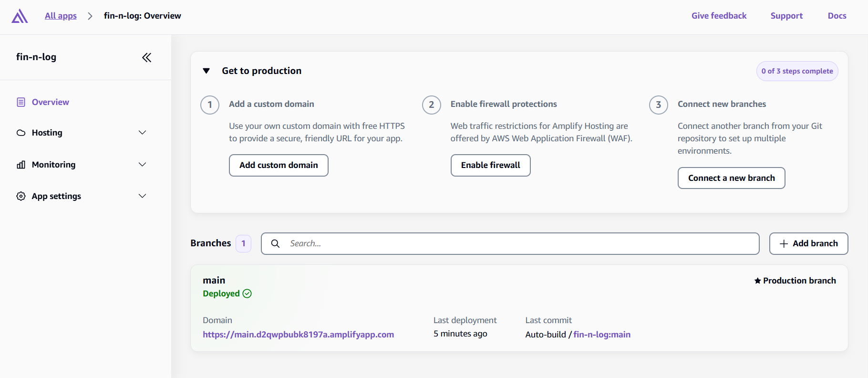Click the App settings gear icon

click(x=21, y=196)
